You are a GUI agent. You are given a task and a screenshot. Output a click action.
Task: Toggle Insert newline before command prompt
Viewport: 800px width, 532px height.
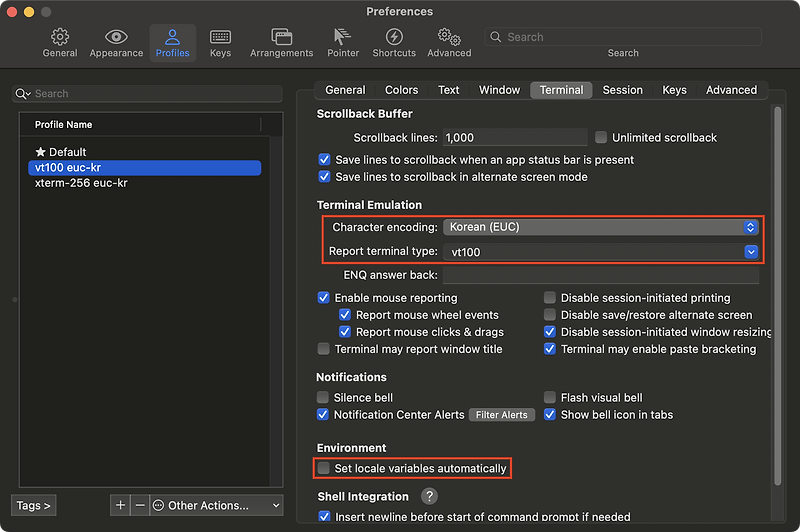click(324, 516)
